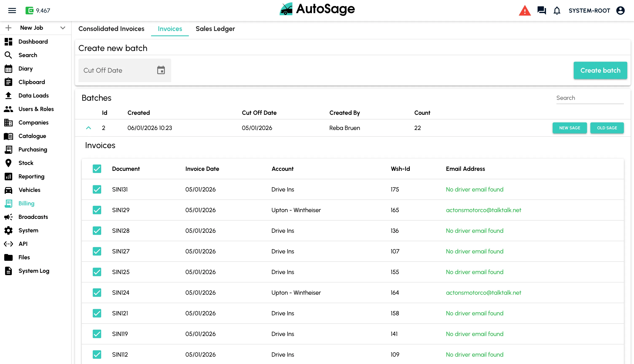634x364 pixels.
Task: Click Wsh-Id value 175
Action: pyautogui.click(x=395, y=190)
